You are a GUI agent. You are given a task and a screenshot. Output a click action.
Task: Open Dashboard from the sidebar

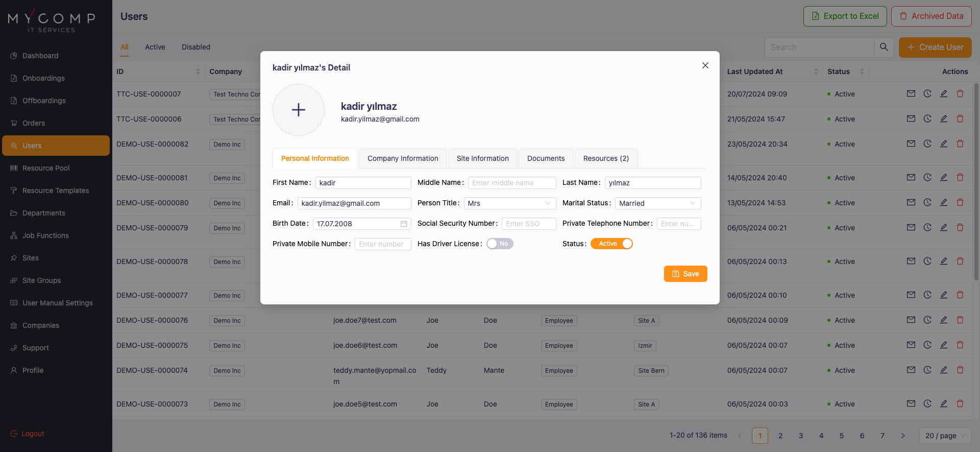[x=40, y=56]
